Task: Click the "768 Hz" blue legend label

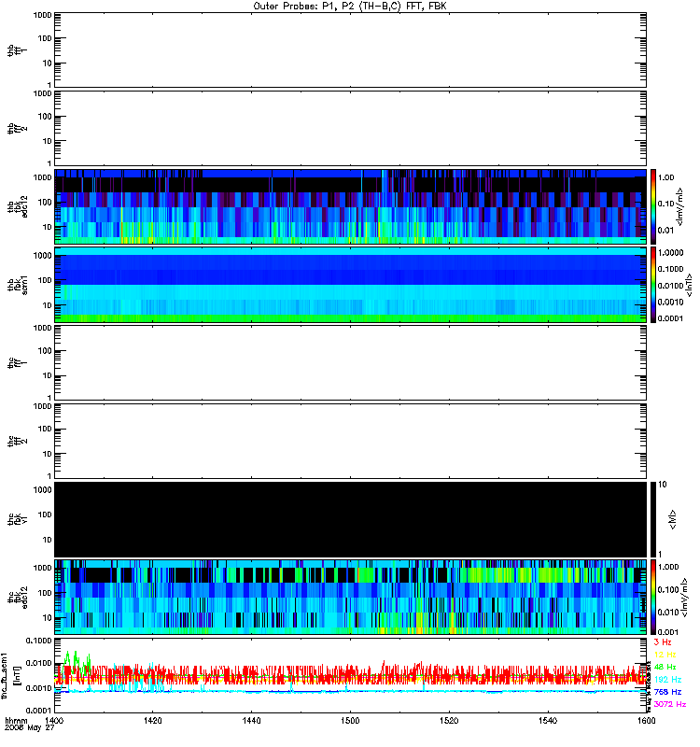Action: pos(667,692)
